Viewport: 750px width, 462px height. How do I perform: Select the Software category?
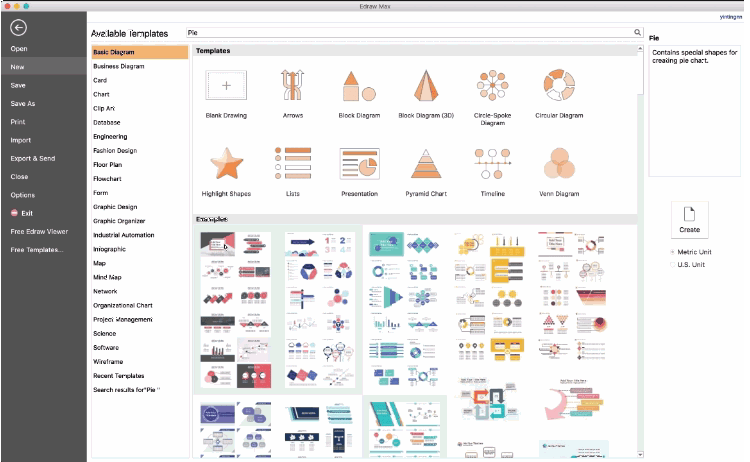tap(106, 348)
